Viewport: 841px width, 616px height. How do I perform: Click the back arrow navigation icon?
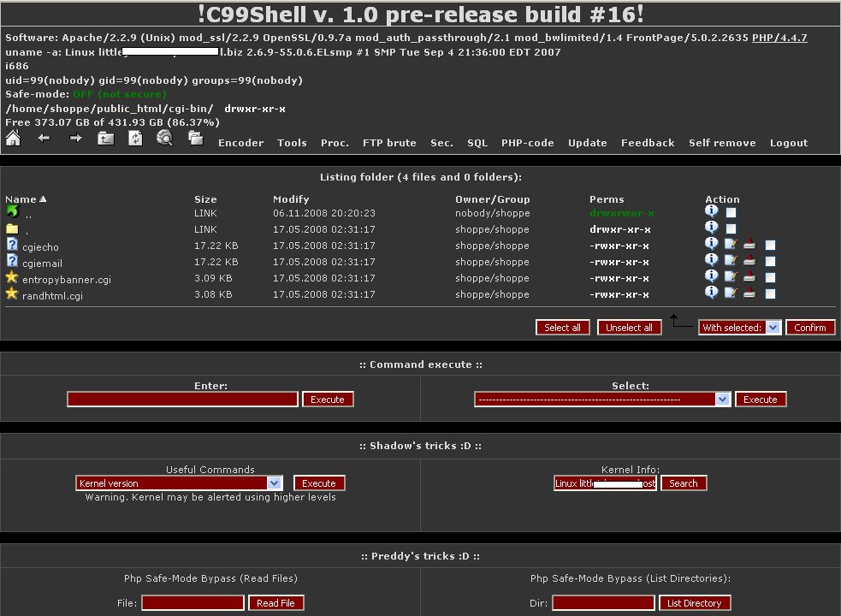point(44,139)
